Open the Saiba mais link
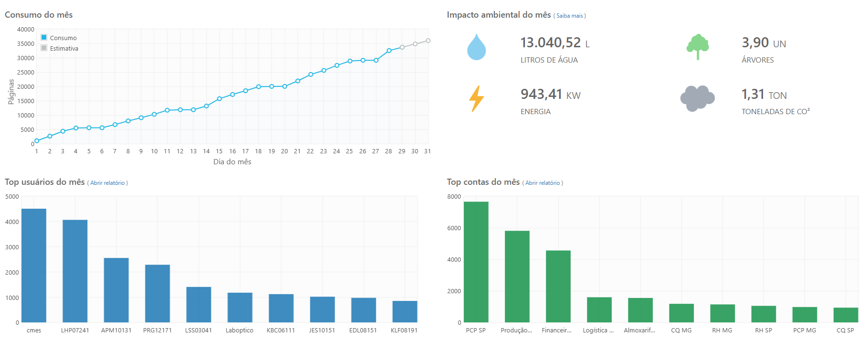 569,16
